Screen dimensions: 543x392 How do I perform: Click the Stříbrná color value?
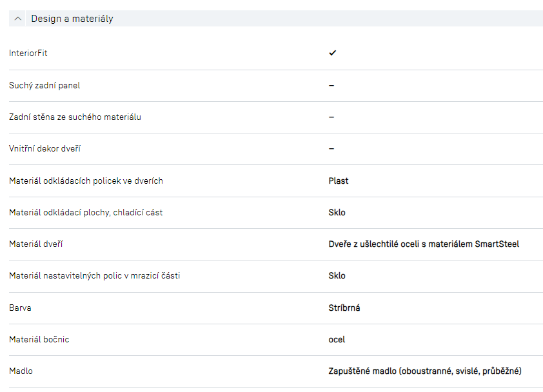pos(344,308)
